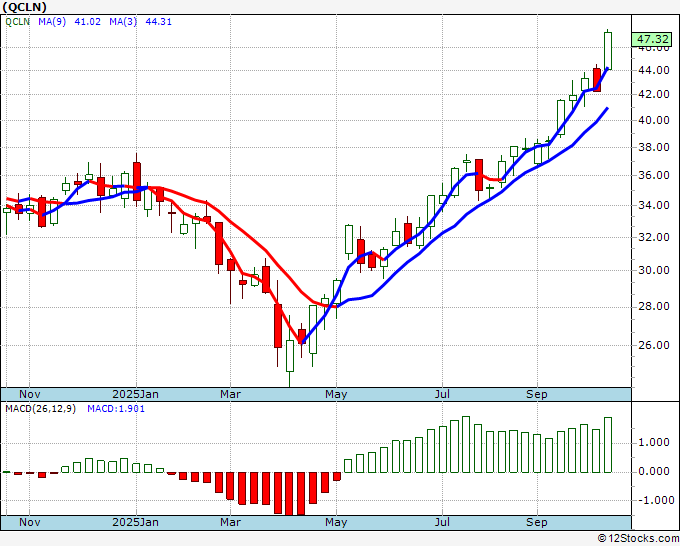Image resolution: width=680 pixels, height=546 pixels.
Task: Click Mar on the price chart axis
Action: 230,394
